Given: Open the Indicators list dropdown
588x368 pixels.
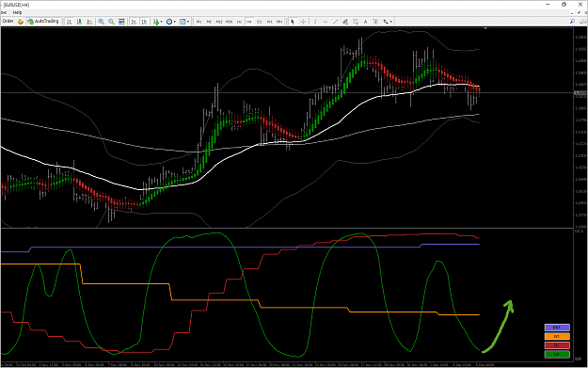Looking at the screenshot, I should pos(158,22).
